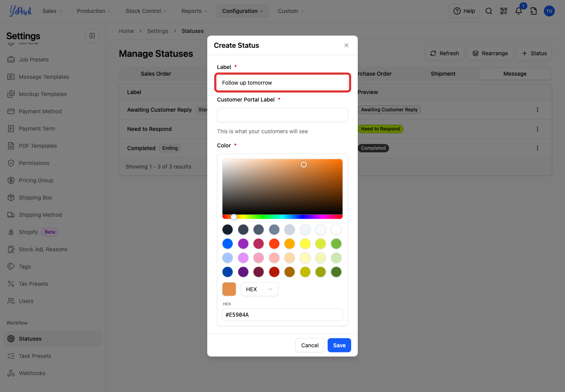Save the new status
The image size is (565, 392).
point(339,345)
